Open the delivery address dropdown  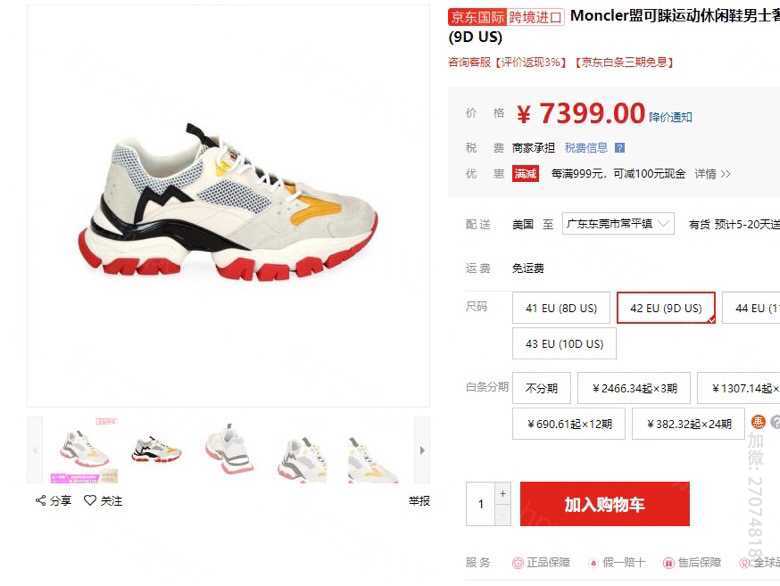click(x=618, y=224)
